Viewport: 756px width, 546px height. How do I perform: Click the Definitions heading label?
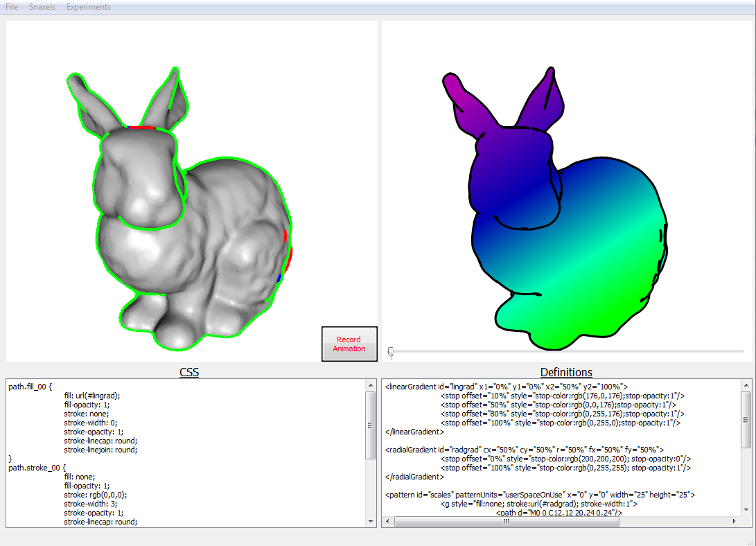coord(566,372)
